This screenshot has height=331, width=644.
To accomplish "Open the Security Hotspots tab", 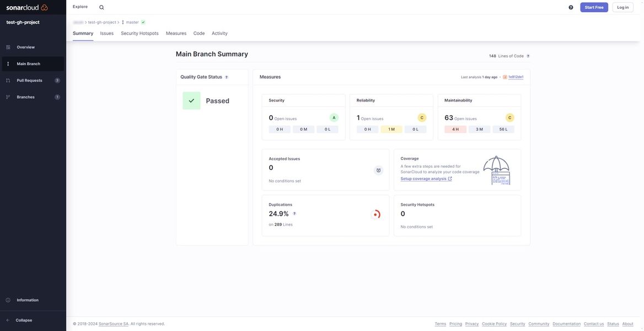I will [139, 33].
